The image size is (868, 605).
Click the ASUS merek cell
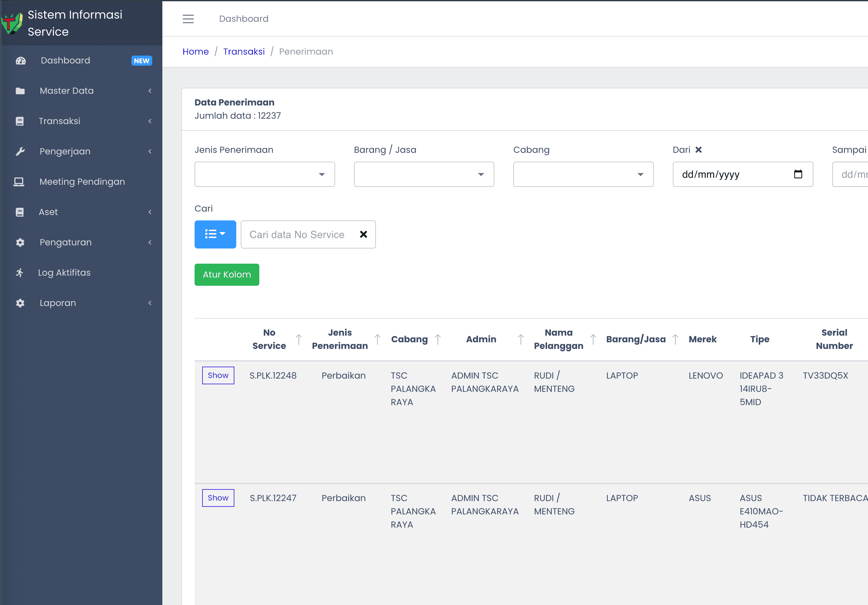click(700, 498)
